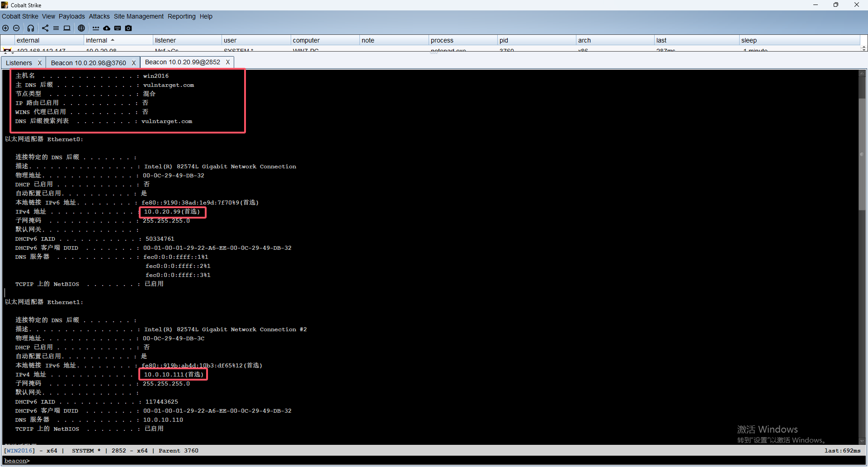Close the Beacon 10.0.20.98@3760 tab
This screenshot has height=467, width=868.
tap(134, 63)
